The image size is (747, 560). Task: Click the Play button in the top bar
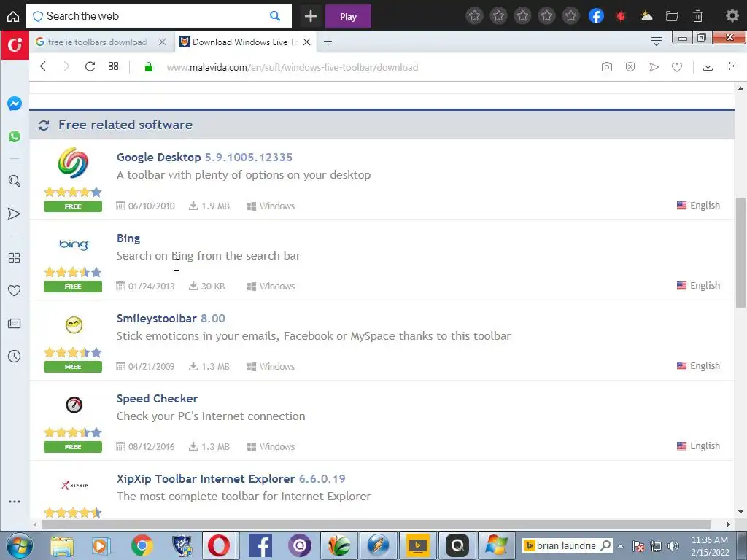348,16
